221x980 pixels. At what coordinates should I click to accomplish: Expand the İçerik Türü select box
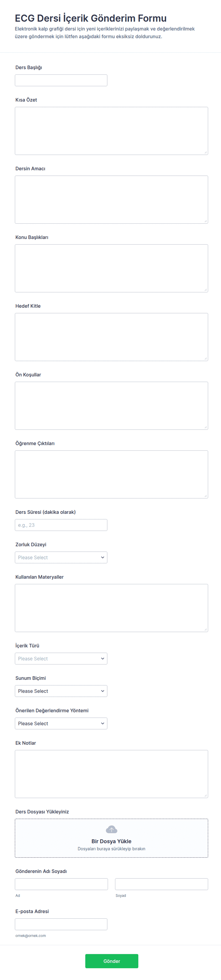[61, 658]
